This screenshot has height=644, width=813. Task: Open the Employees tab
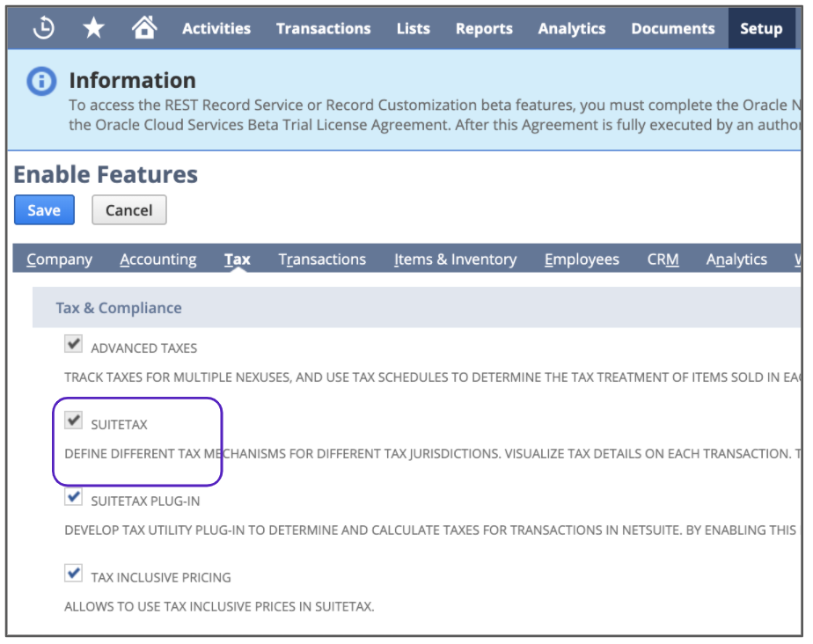click(x=582, y=260)
